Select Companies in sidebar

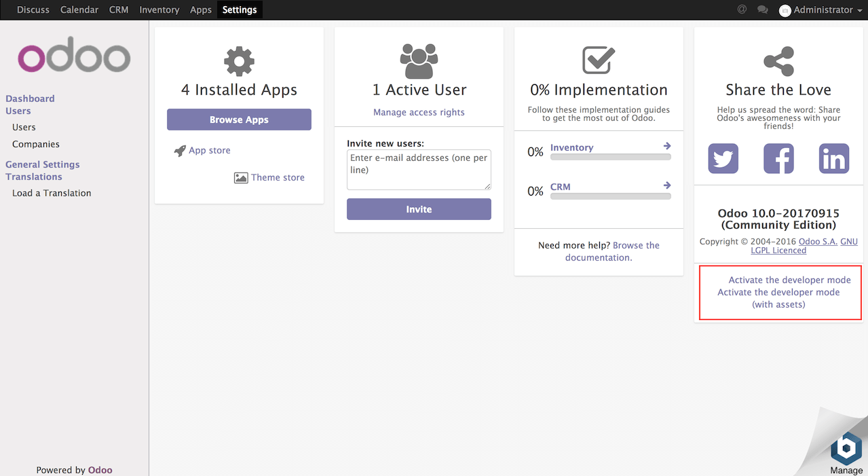point(36,144)
